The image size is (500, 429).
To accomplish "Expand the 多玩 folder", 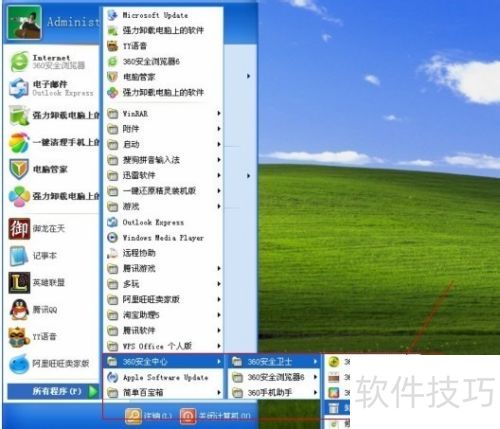I will [163, 284].
